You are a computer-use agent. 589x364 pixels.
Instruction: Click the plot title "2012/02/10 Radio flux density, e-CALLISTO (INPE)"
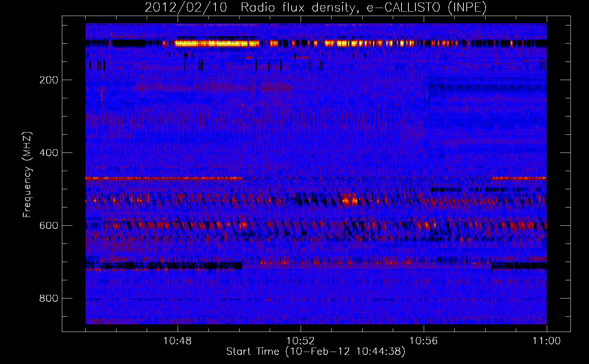point(316,7)
